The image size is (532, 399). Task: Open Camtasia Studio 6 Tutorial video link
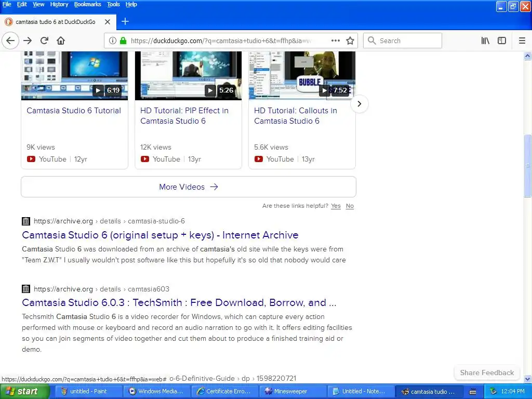74,111
